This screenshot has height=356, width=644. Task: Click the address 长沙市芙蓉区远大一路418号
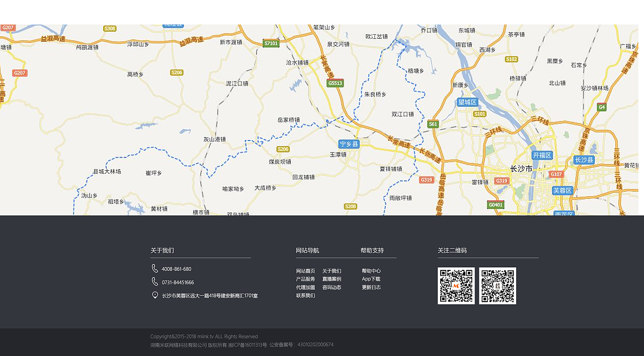click(x=210, y=296)
